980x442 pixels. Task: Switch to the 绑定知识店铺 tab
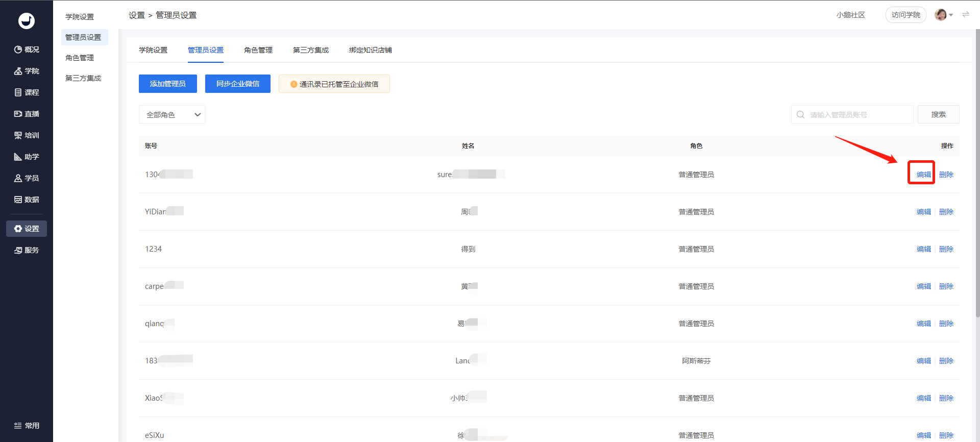click(x=371, y=50)
